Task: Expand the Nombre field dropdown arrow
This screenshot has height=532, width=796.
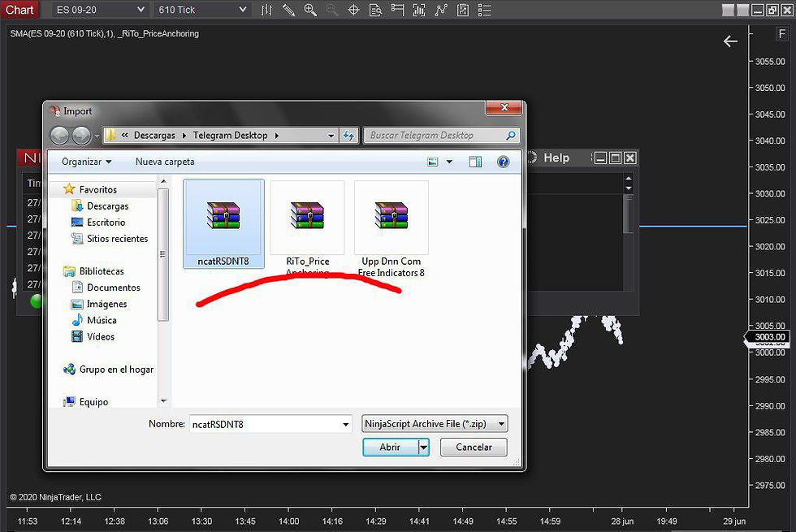Action: 346,424
